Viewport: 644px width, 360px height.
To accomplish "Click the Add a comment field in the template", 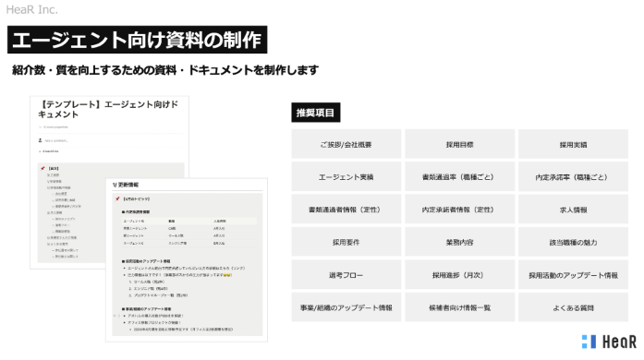I will pyautogui.click(x=56, y=140).
